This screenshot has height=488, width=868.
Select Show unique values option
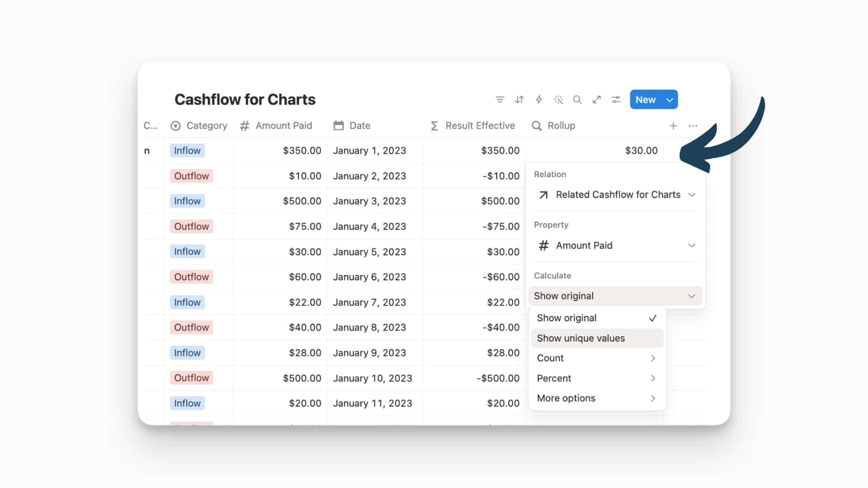point(597,338)
